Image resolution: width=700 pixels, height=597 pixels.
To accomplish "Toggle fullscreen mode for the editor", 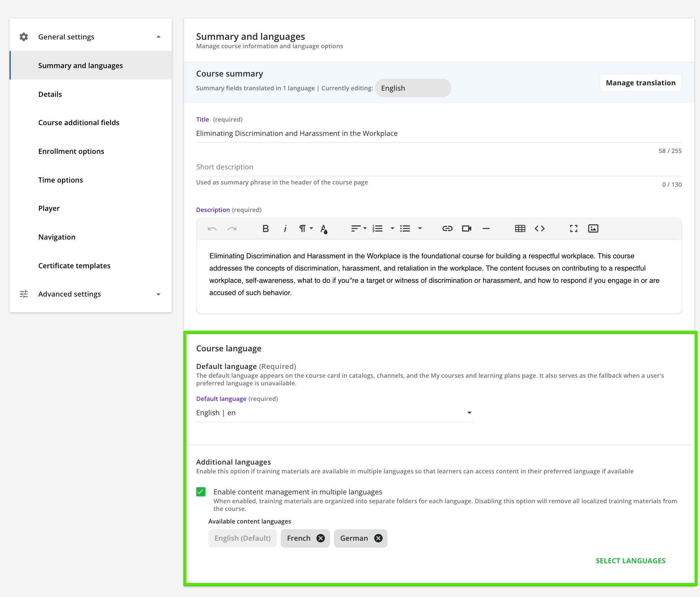I will (573, 228).
